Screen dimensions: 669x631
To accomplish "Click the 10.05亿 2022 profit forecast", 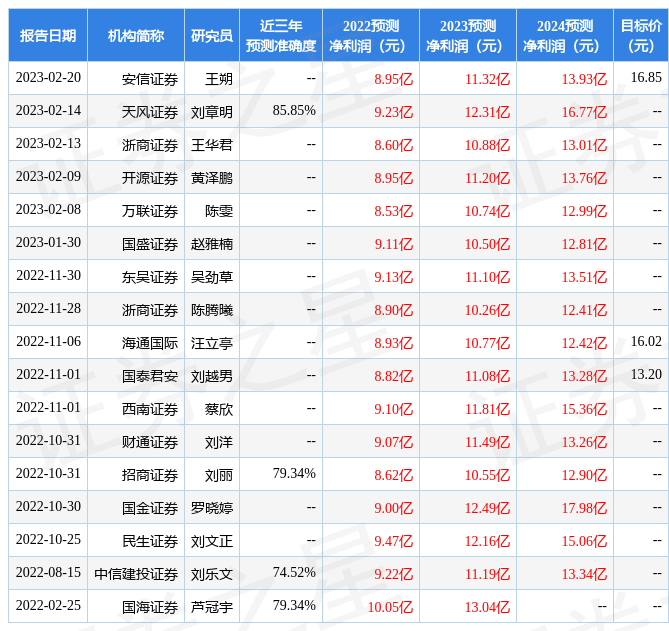I will [390, 606].
